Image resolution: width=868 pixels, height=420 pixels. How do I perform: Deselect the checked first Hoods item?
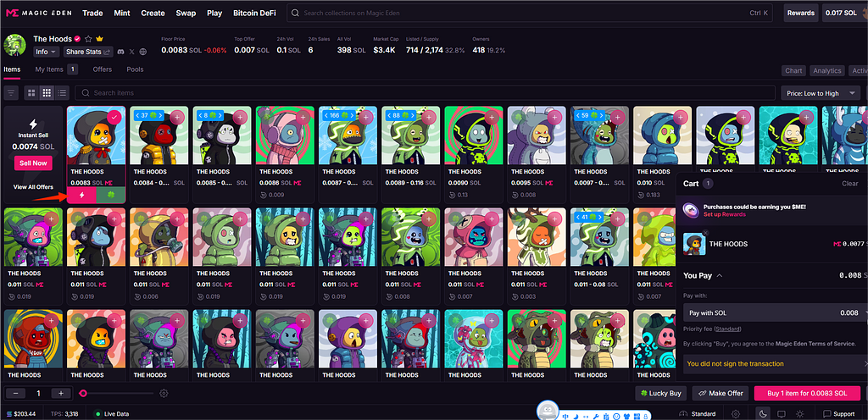click(x=114, y=117)
